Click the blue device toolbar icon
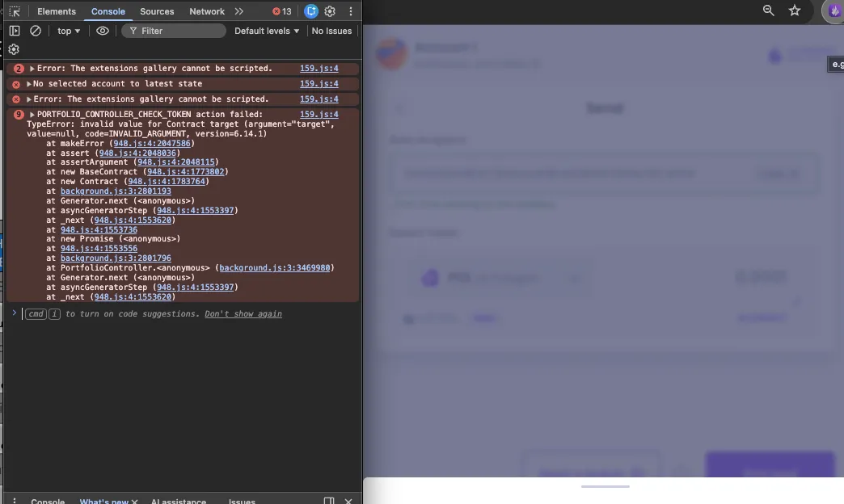This screenshot has height=504, width=844. pyautogui.click(x=310, y=11)
